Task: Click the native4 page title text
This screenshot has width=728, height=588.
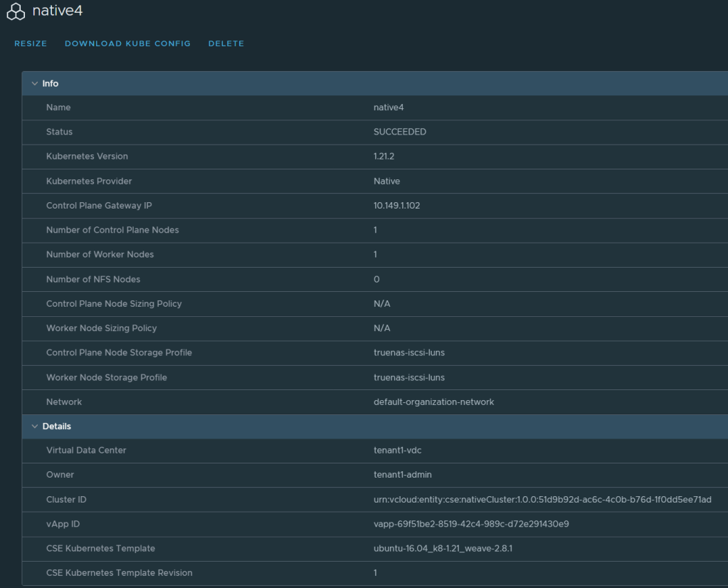Action: coord(58,12)
